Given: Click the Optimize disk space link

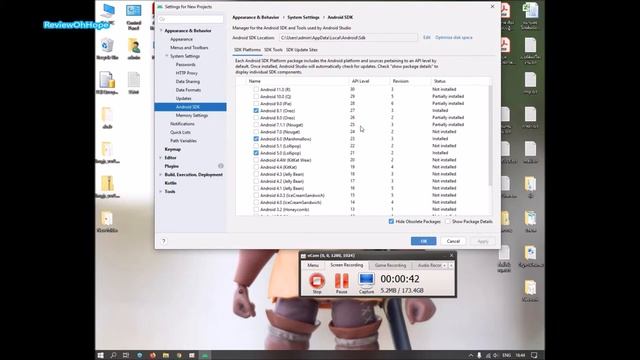Looking at the screenshot, I should 453,38.
